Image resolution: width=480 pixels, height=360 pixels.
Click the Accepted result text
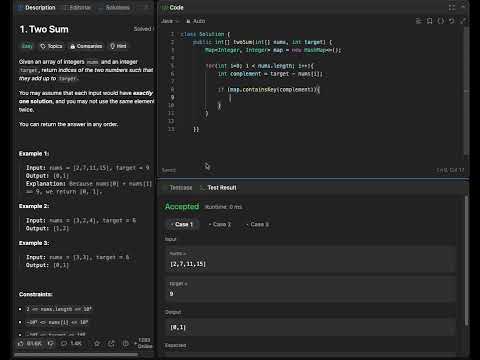click(x=182, y=207)
